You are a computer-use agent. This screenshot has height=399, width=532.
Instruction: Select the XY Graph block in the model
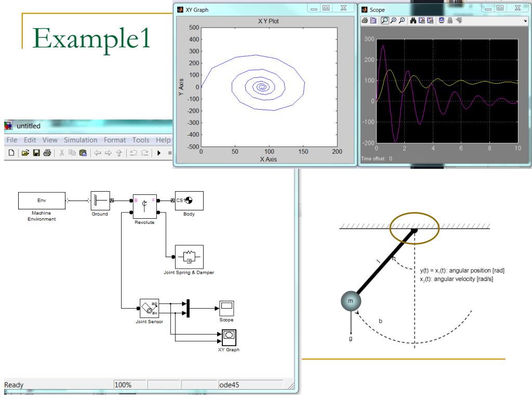[229, 338]
